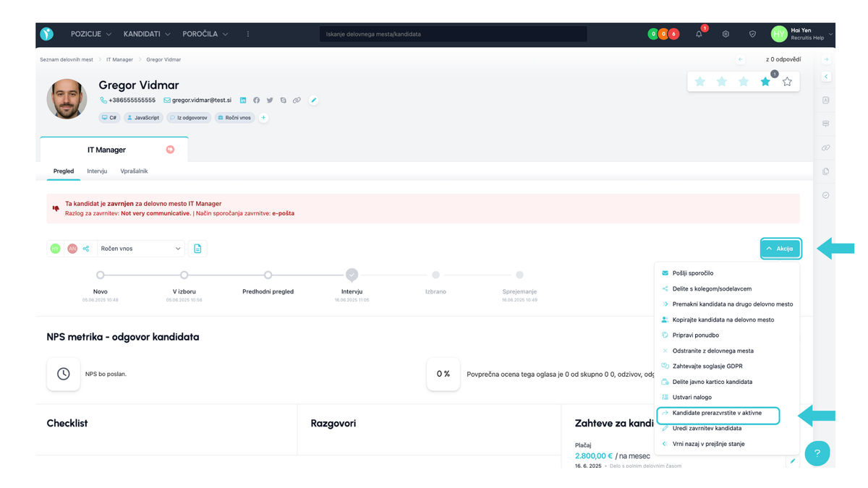The image size is (868, 488).
Task: Rate candidate with fifth empty star
Action: (787, 82)
